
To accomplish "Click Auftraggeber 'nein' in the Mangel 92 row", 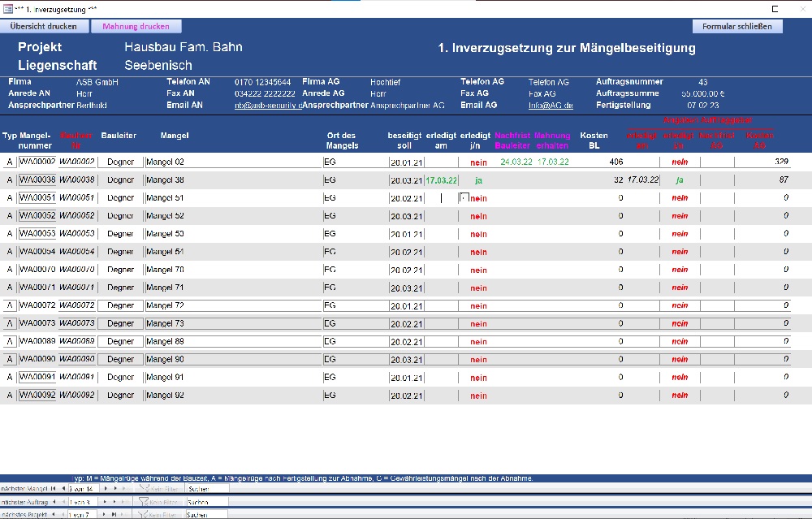I will [680, 396].
